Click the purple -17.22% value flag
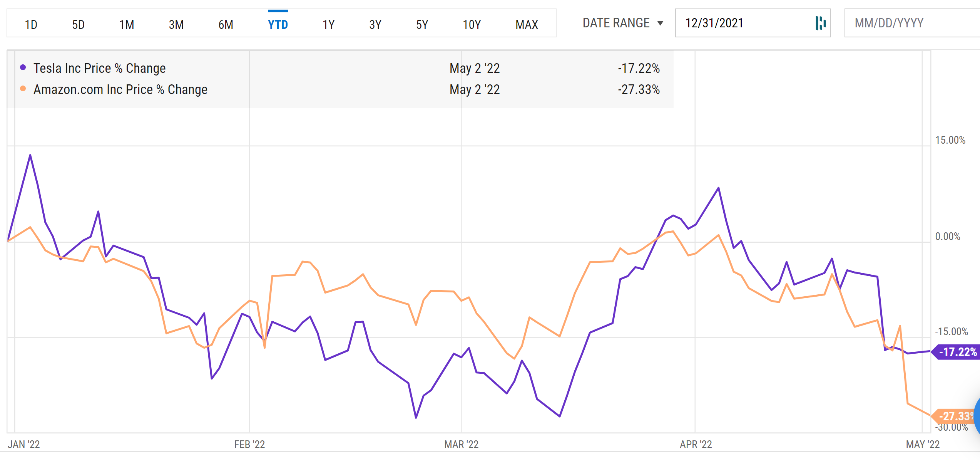The height and width of the screenshot is (460, 980). pos(957,352)
